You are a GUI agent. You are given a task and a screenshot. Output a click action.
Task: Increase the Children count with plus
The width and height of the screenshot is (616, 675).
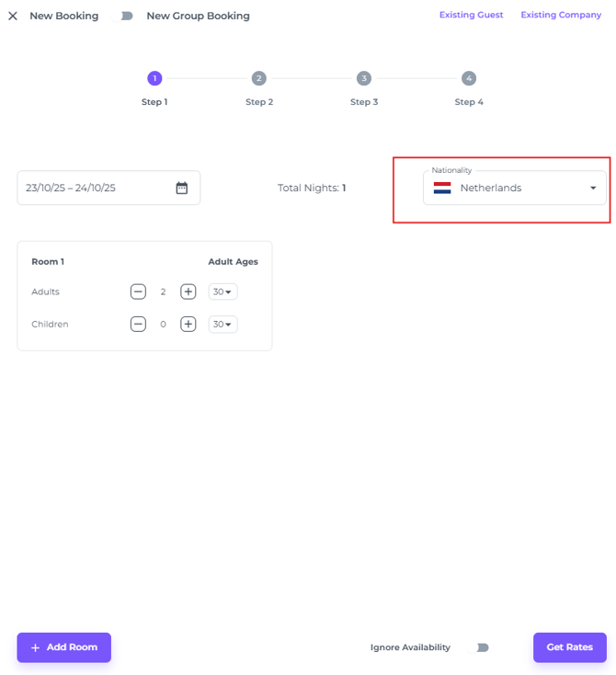pyautogui.click(x=188, y=324)
